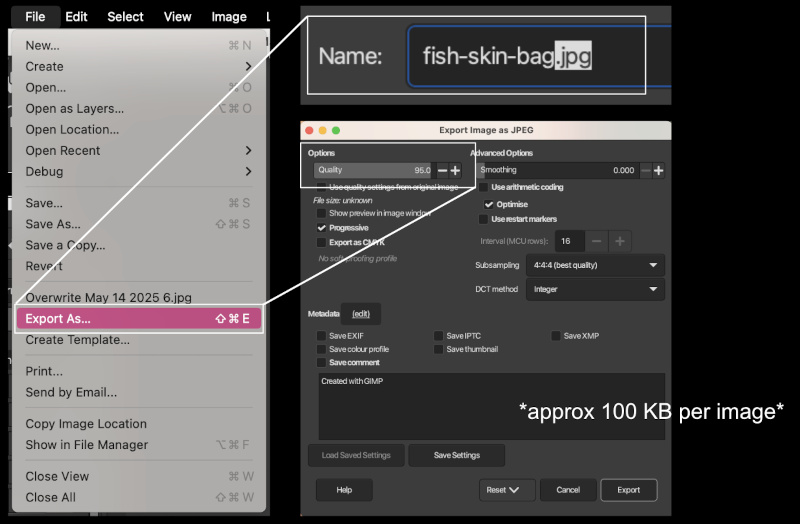Screen dimensions: 800x524
Task: Choose Export As from the File menu
Action: [138, 319]
